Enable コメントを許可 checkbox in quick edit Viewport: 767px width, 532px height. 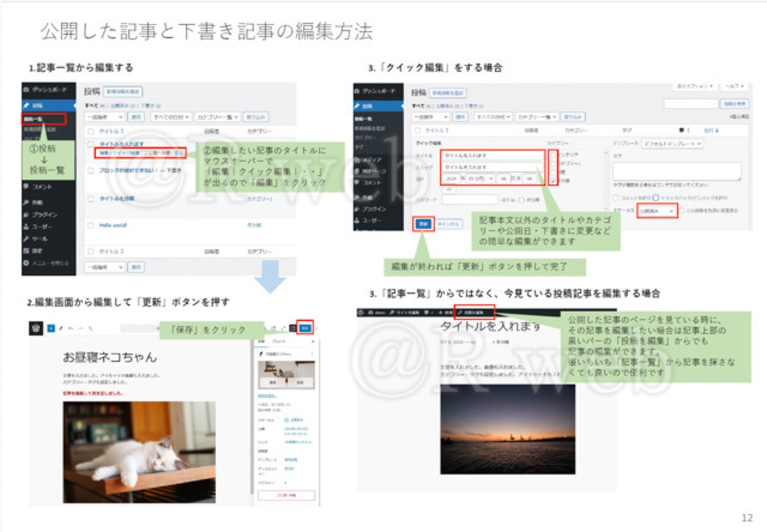616,198
